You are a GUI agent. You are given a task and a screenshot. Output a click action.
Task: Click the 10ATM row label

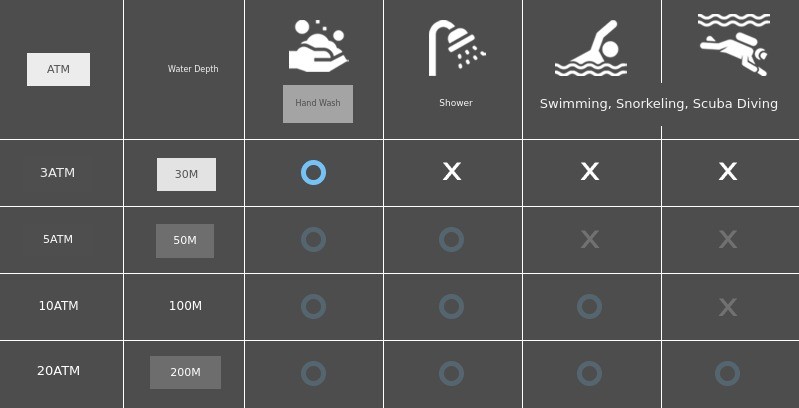[58, 306]
